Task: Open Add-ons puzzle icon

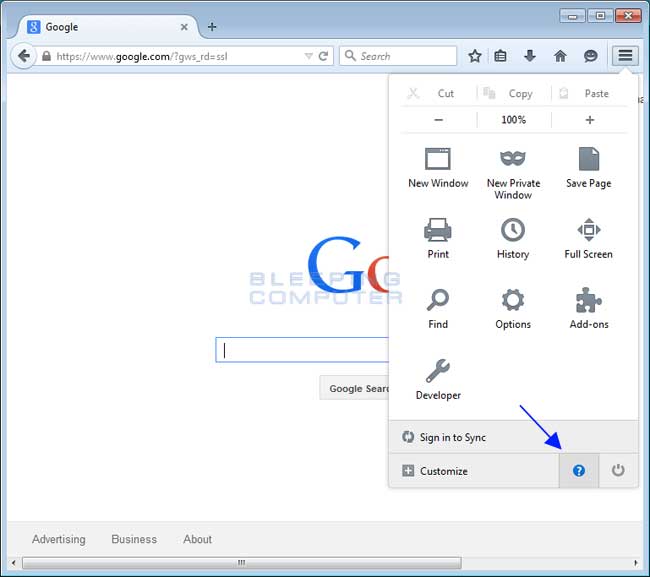Action: (x=589, y=309)
